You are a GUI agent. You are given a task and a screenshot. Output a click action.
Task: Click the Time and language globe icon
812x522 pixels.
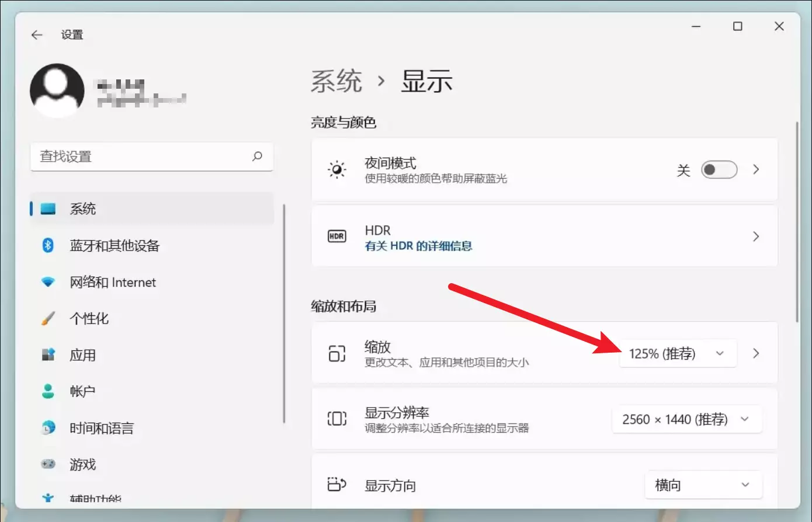tap(48, 427)
